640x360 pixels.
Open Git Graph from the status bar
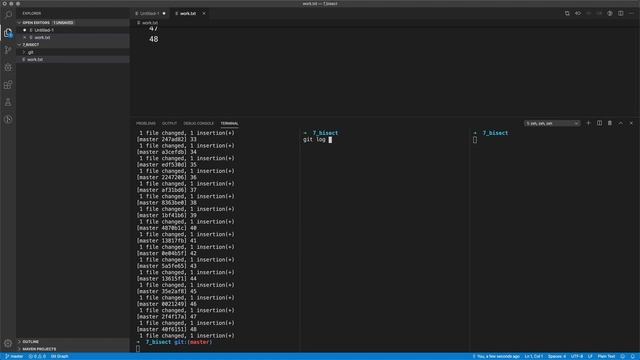click(60, 356)
